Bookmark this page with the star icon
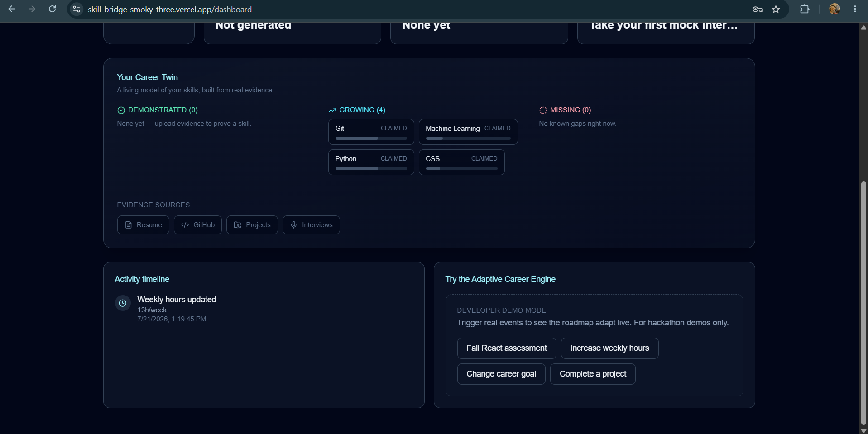868x434 pixels. 776,9
